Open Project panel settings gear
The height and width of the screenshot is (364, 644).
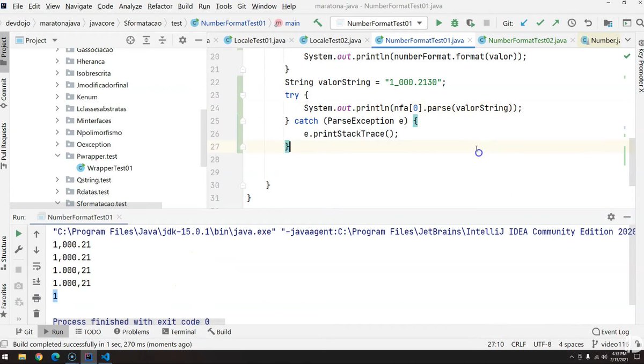pyautogui.click(x=182, y=40)
